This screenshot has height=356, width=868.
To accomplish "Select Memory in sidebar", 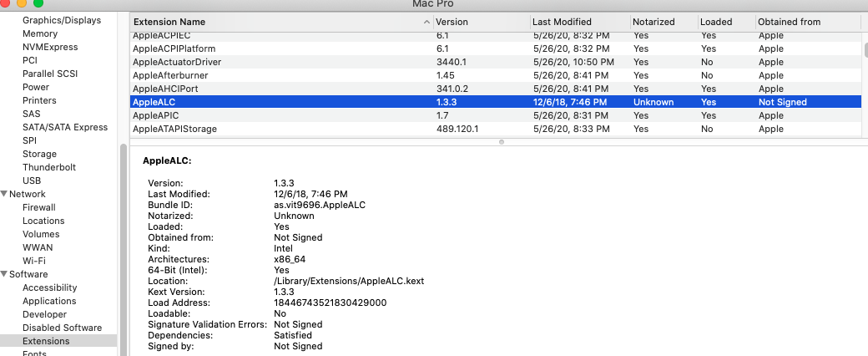I will pos(40,33).
